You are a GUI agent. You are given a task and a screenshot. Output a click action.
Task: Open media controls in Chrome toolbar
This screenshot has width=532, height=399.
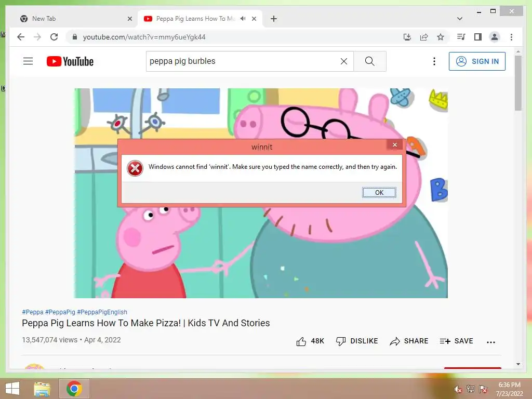coord(461,37)
